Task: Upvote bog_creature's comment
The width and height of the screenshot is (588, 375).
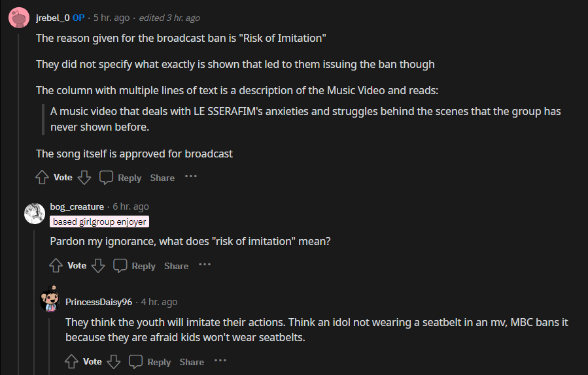Action: (x=56, y=265)
